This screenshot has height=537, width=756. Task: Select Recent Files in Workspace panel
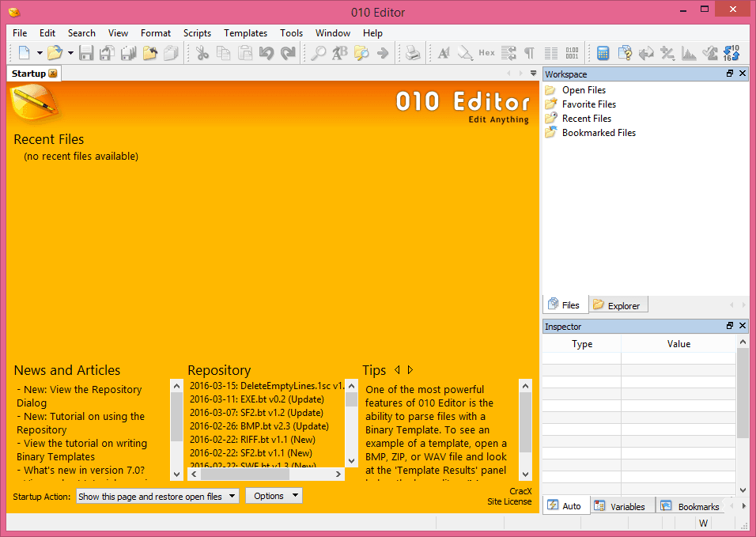click(x=578, y=119)
